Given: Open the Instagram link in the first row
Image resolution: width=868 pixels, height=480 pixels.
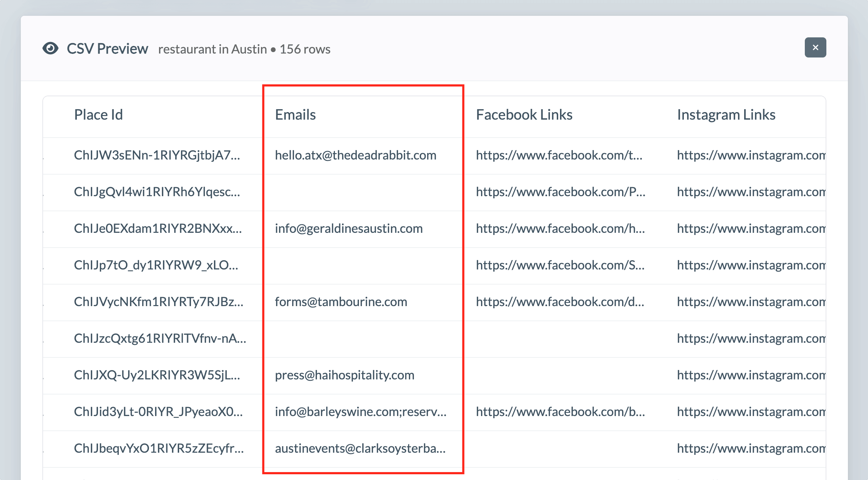Looking at the screenshot, I should click(751, 155).
